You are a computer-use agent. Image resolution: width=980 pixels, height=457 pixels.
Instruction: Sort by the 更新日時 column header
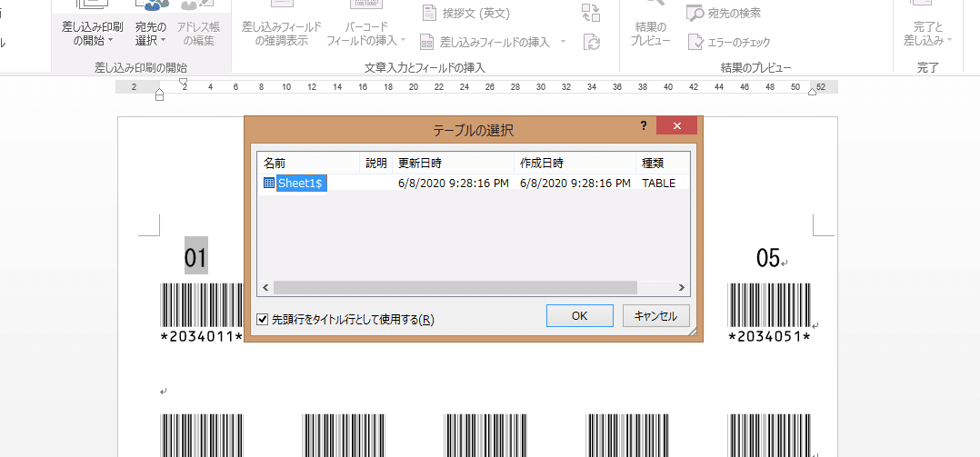(453, 164)
